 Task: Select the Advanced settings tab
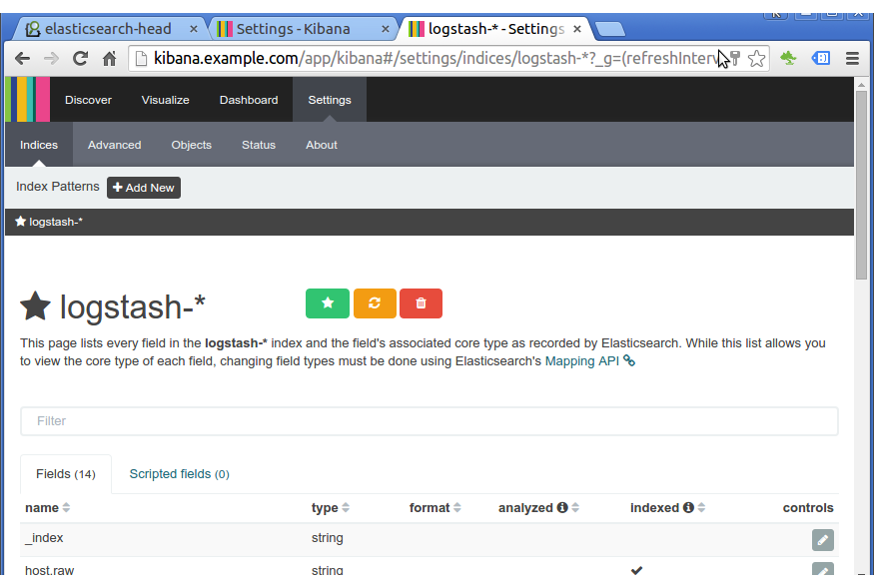(114, 145)
